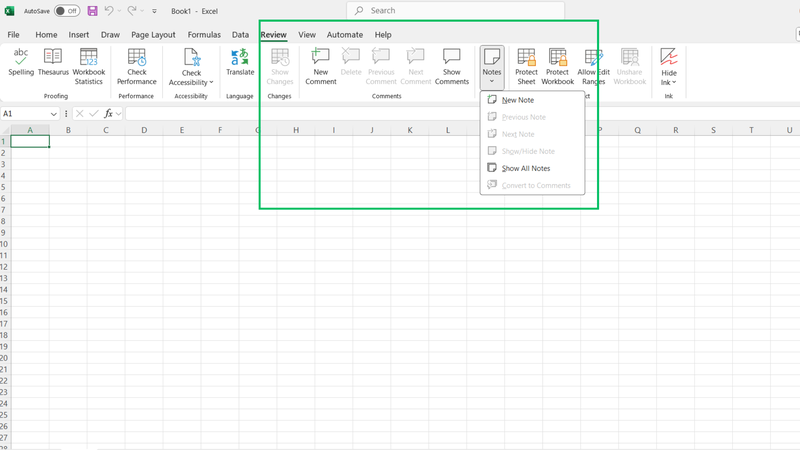800x450 pixels.
Task: Expand the fx function dropdown arrow
Action: click(x=118, y=114)
